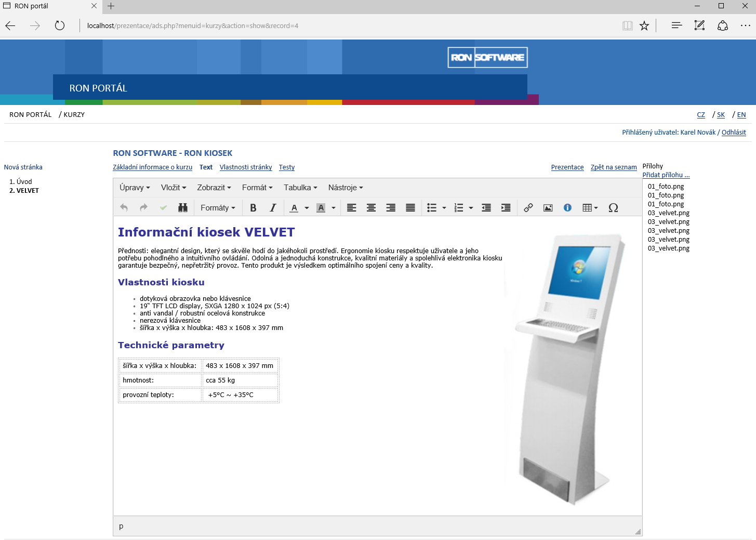This screenshot has height=540, width=756.
Task: Select page 1. Úvod
Action: [x=21, y=182]
